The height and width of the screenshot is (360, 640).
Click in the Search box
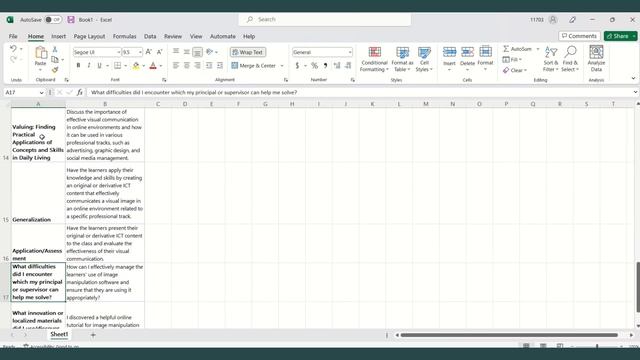pyautogui.click(x=325, y=20)
